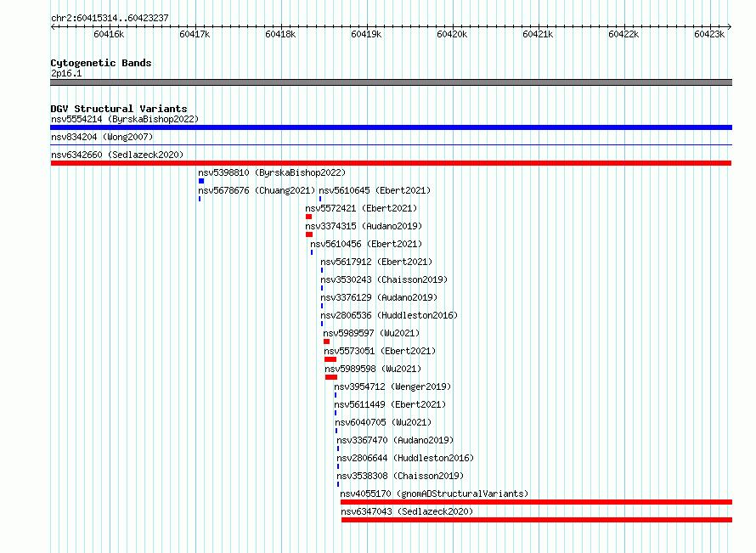Click the red nsv3374315 variant glyph
Image resolution: width=756 pixels, height=553 pixels.
pos(309,234)
